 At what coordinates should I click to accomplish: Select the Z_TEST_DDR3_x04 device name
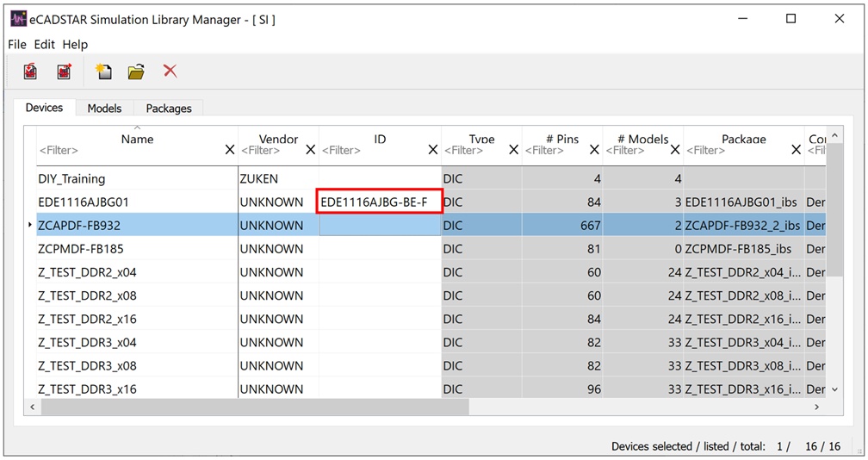pos(88,342)
